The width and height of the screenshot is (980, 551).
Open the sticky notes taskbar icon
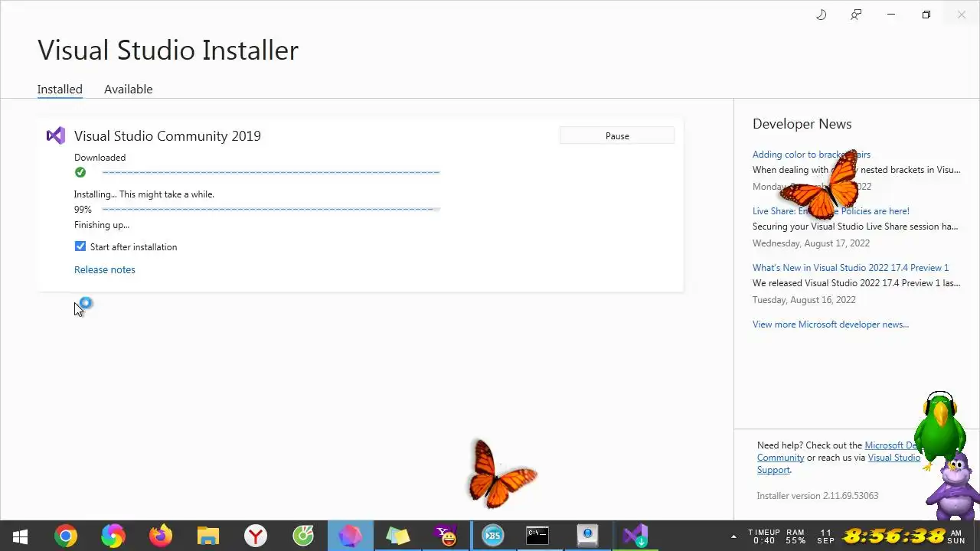tap(397, 536)
